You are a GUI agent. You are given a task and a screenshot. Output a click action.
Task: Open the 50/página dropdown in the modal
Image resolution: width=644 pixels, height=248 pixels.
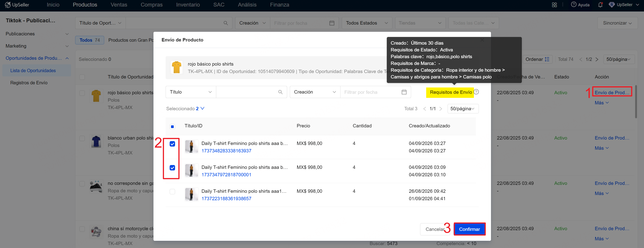point(463,109)
